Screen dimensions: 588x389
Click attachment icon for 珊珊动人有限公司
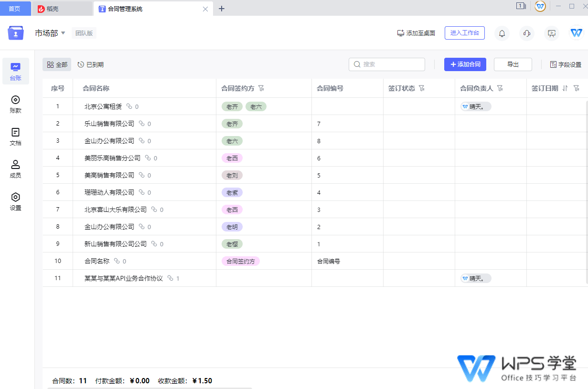pos(141,192)
